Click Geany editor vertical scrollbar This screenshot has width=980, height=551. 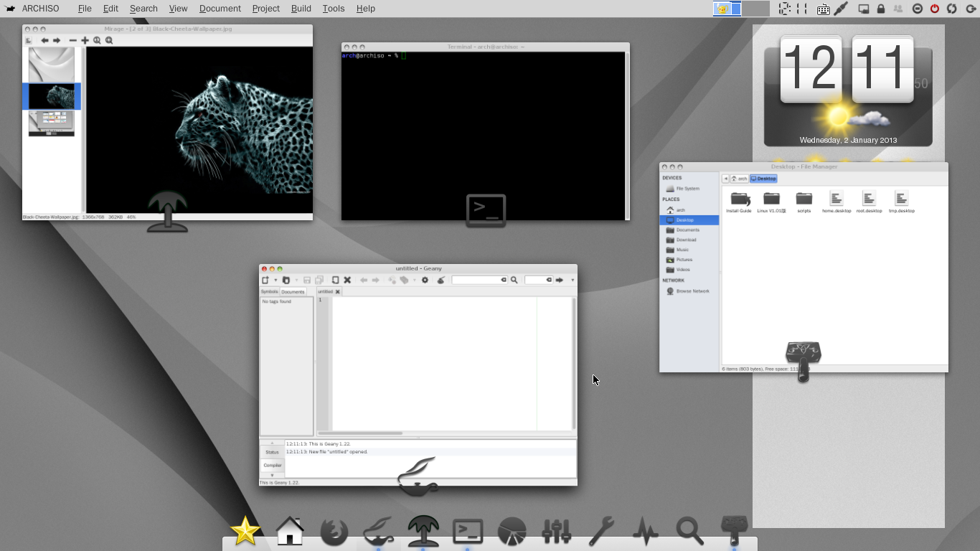pyautogui.click(x=574, y=363)
